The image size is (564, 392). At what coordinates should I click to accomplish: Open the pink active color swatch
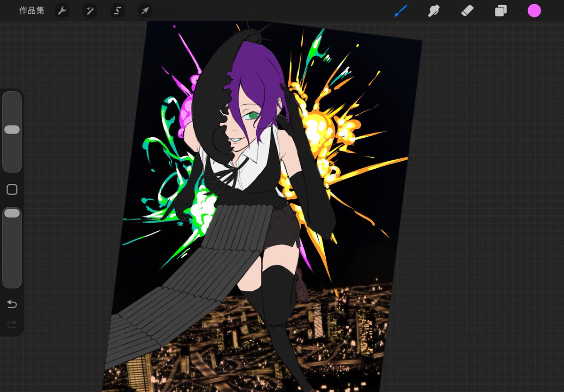click(534, 10)
